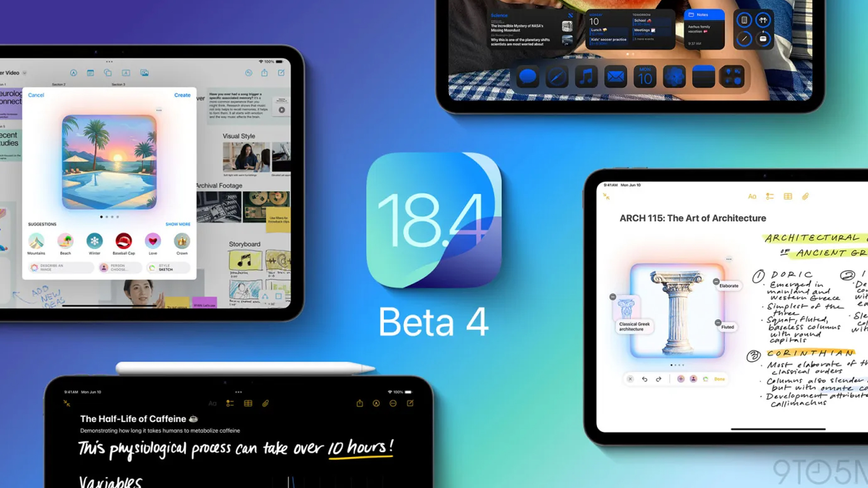Select the Love suggestion icon
Viewport: 868px width, 488px height.
(x=153, y=241)
